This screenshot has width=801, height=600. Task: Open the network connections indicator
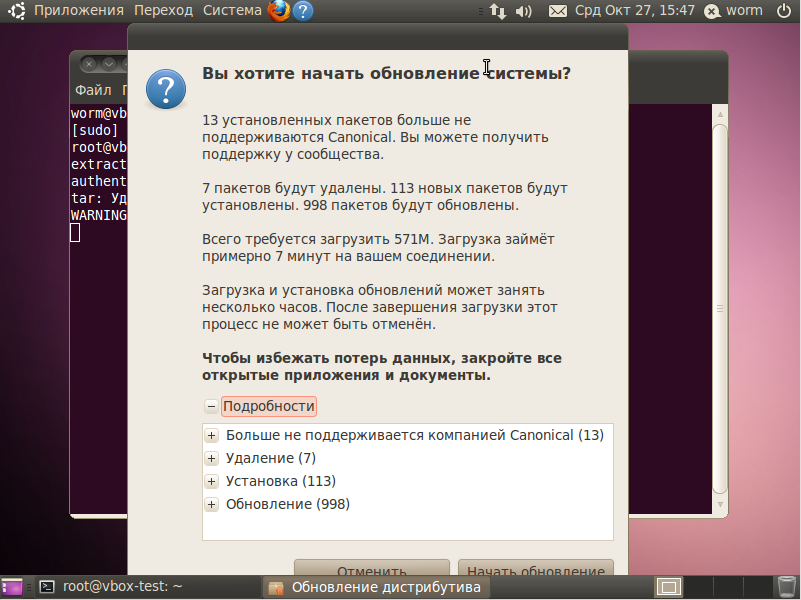tap(498, 11)
